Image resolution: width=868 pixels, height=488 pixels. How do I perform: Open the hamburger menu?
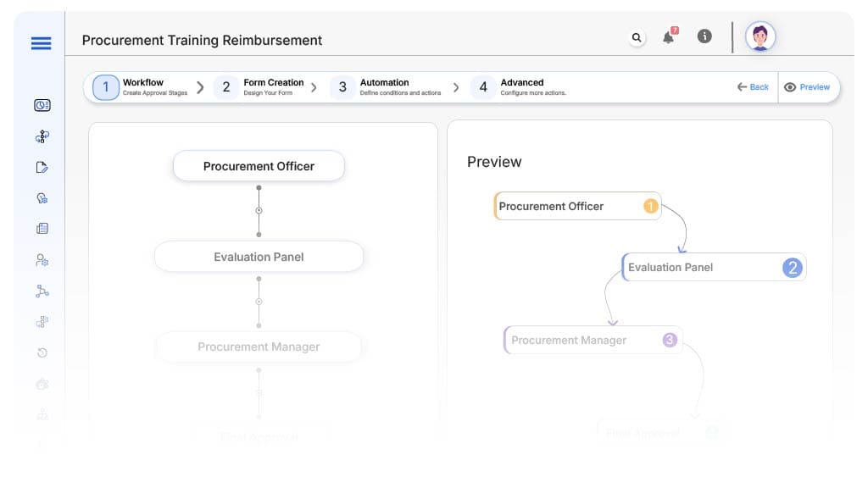tap(41, 43)
